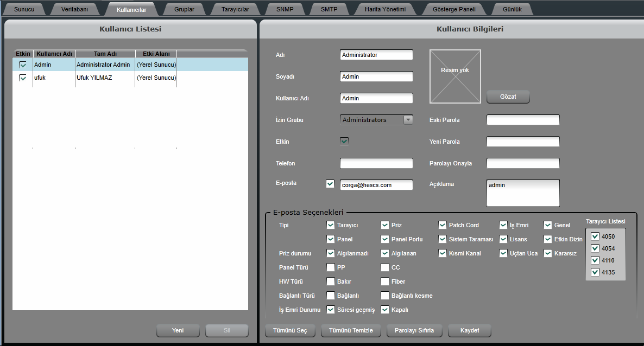This screenshot has height=346, width=644.
Task: Sort list by Kullanıcı Adı column header
Action: tap(54, 54)
